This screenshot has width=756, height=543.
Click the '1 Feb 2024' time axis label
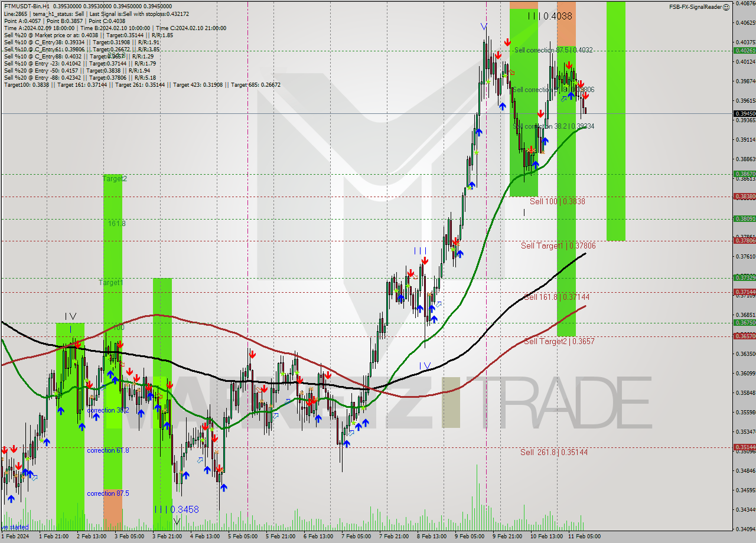click(15, 537)
